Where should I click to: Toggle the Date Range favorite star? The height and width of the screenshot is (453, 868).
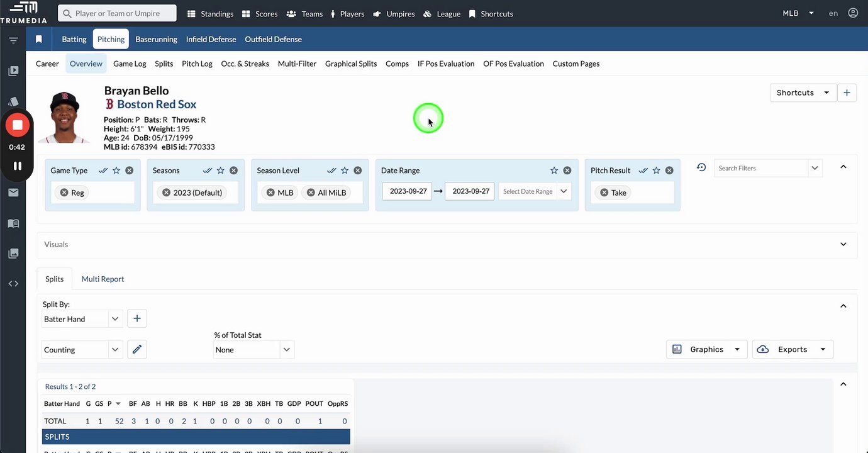[x=554, y=171]
